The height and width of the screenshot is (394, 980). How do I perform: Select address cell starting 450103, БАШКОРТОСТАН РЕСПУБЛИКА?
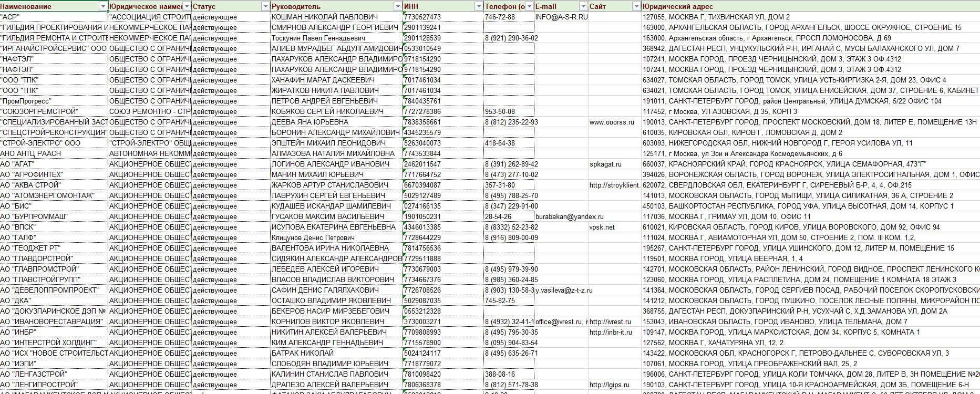click(x=810, y=206)
